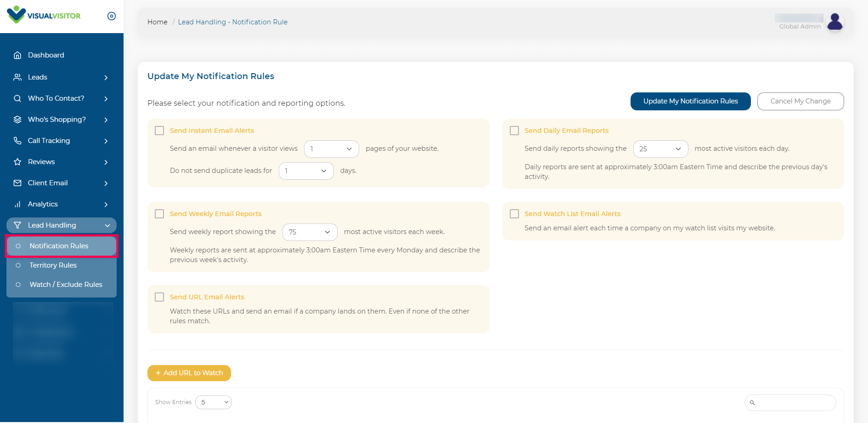868x423 pixels.
Task: Click the VisualVisitor logo
Action: [44, 15]
